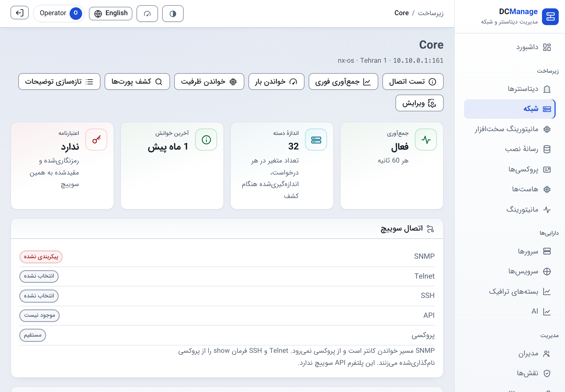Open the Operator user badge

tap(59, 13)
